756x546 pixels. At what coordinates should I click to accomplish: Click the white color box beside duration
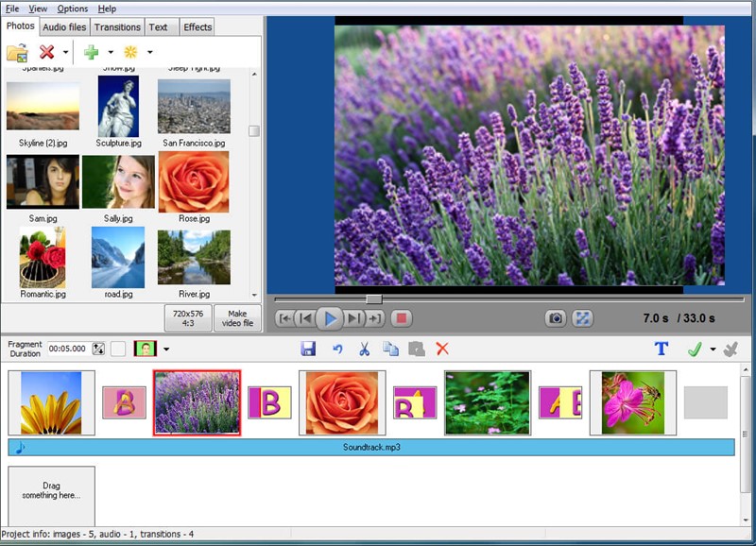coord(118,349)
